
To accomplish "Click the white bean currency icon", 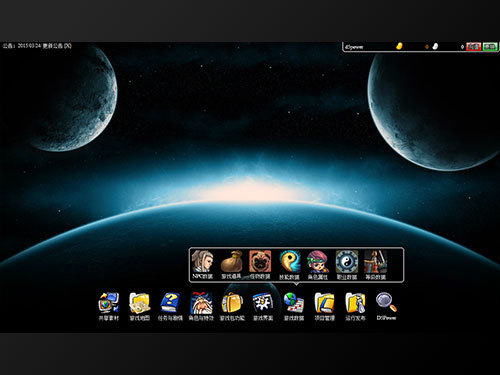I will point(435,46).
